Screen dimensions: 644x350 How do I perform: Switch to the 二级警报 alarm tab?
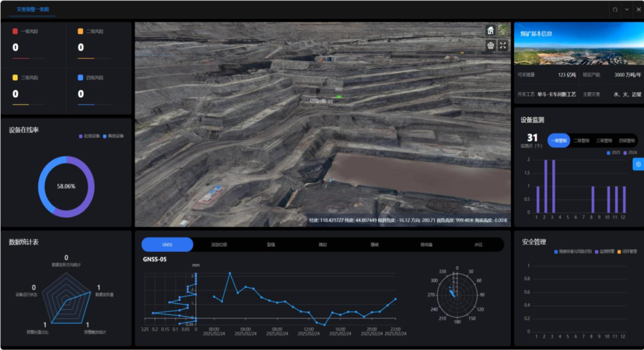click(581, 141)
